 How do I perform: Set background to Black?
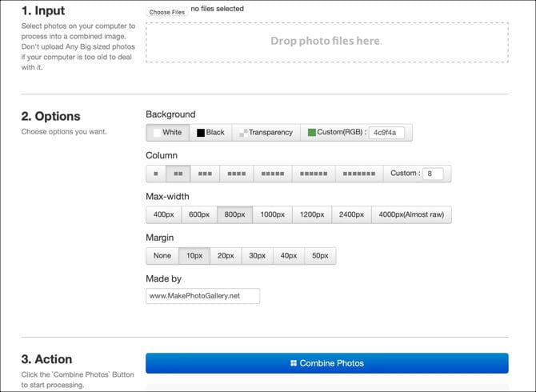[x=210, y=133]
